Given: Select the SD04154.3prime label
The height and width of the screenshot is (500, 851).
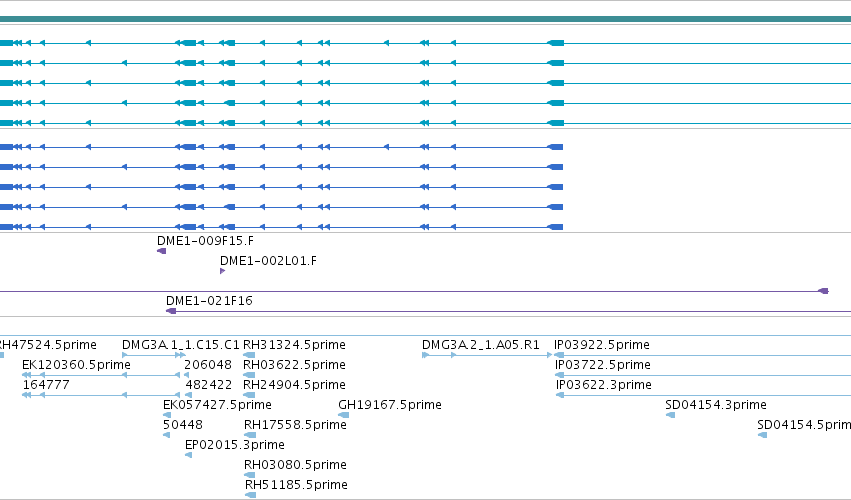Looking at the screenshot, I should [716, 405].
